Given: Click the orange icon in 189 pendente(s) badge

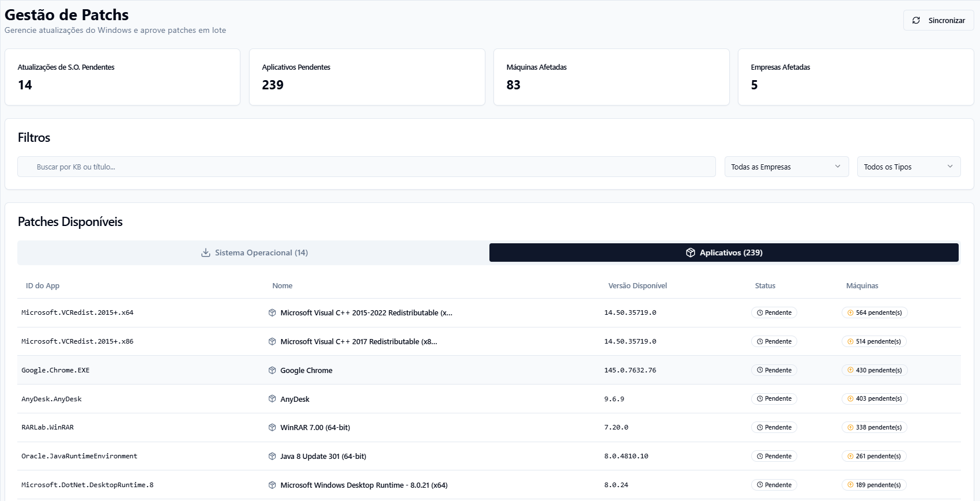Looking at the screenshot, I should (x=850, y=485).
